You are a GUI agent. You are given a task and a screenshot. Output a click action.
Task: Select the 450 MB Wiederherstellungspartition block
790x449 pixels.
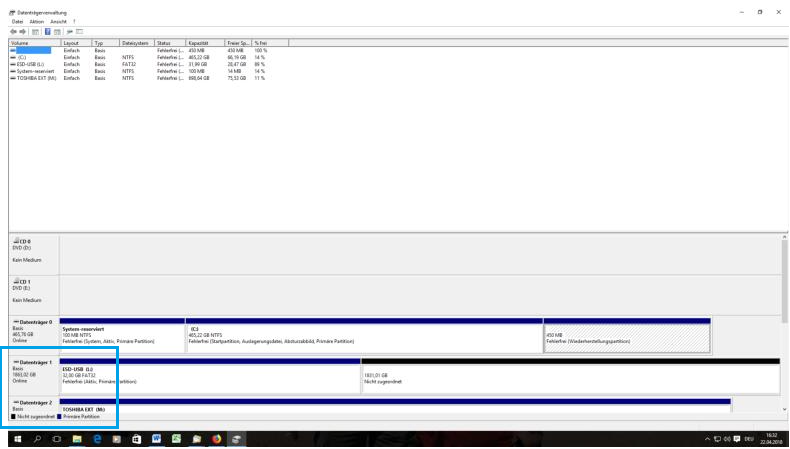click(x=627, y=336)
